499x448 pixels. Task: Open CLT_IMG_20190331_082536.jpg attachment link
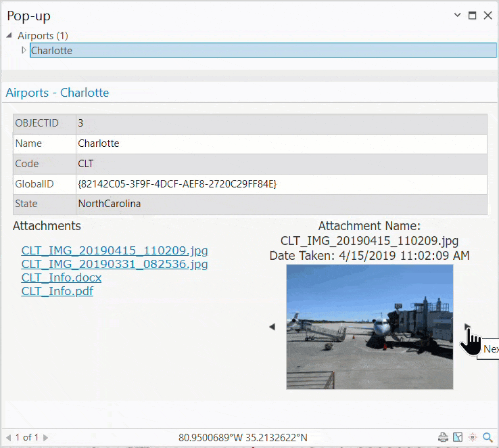point(114,264)
